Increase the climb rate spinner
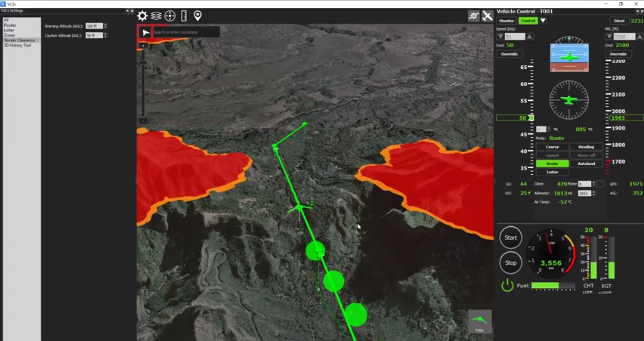The height and width of the screenshot is (341, 644). point(594,182)
